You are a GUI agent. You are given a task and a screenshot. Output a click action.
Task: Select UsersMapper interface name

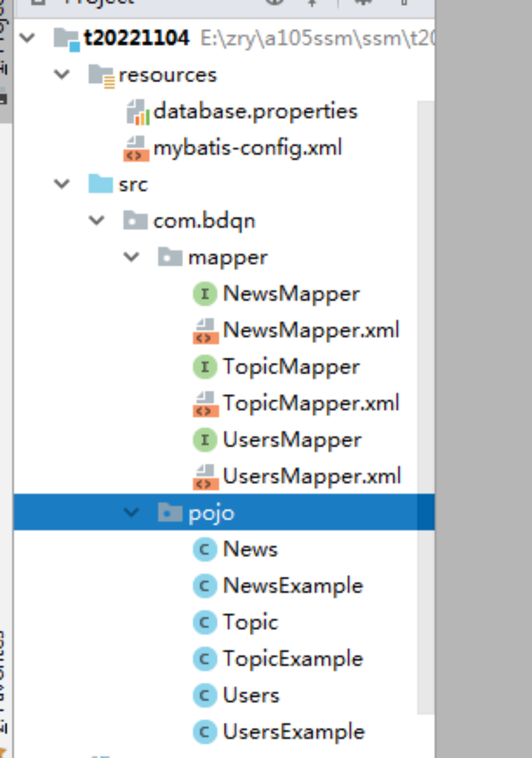[x=292, y=441]
